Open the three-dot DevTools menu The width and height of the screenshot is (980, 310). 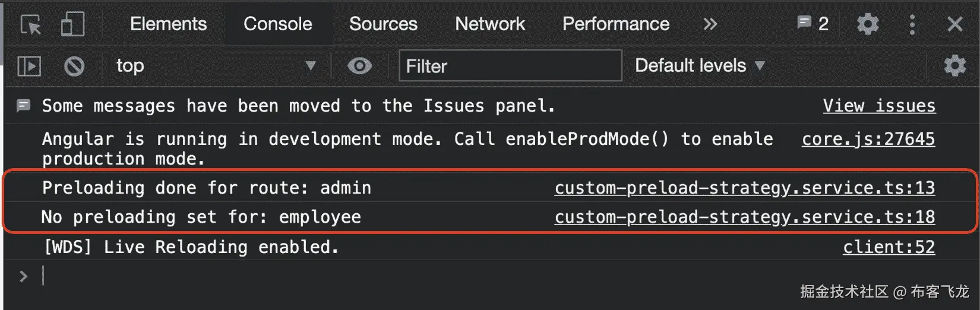click(x=912, y=24)
